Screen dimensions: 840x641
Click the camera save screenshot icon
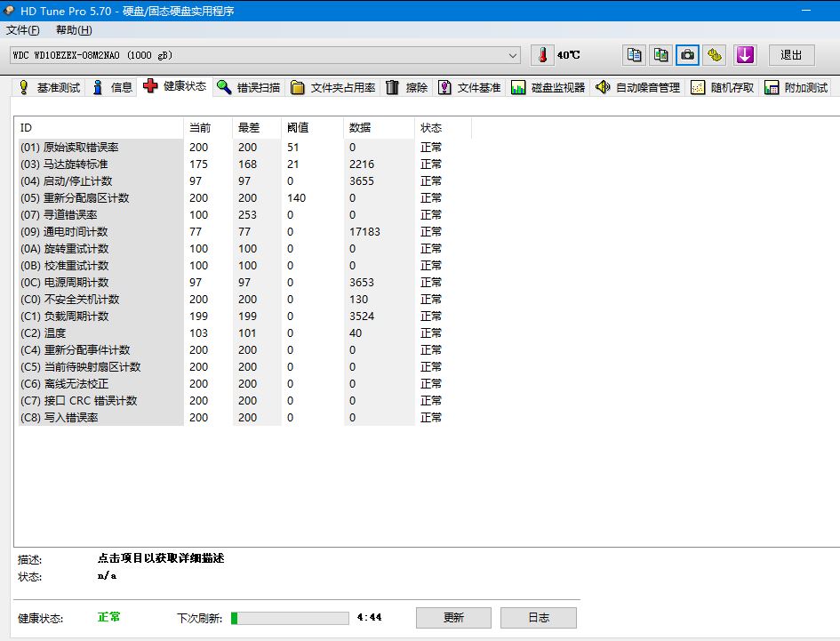(687, 54)
